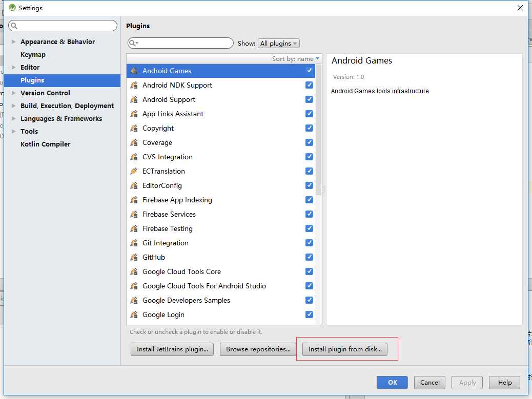Select Version Control settings category
This screenshot has width=532, height=399.
click(45, 93)
